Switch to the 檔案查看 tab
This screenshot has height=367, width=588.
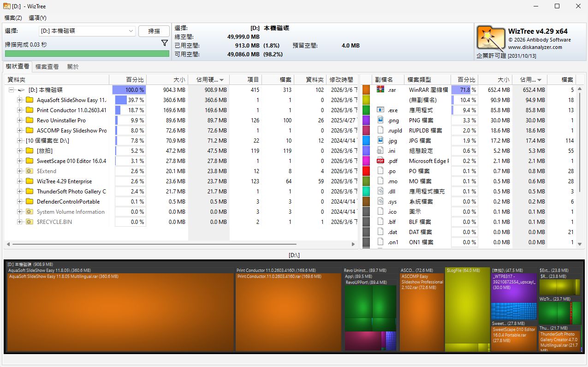tap(47, 66)
